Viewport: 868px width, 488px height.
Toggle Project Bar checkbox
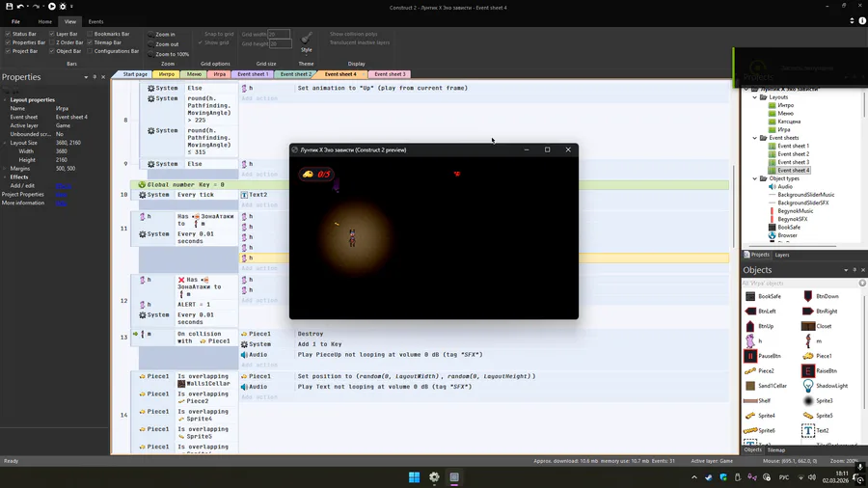(x=8, y=51)
